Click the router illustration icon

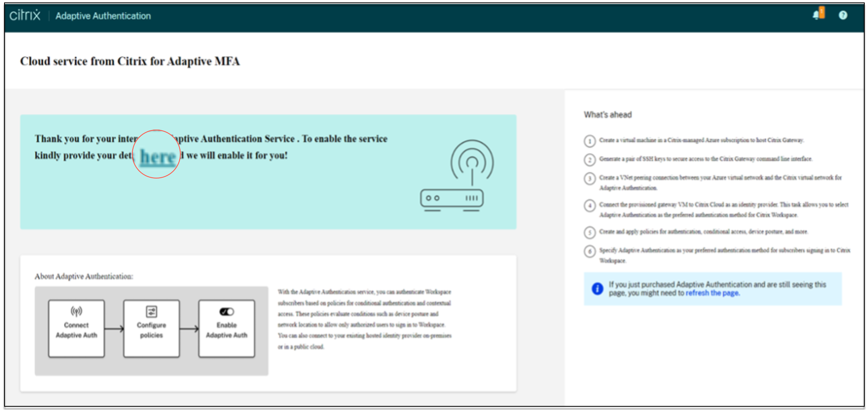pyautogui.click(x=457, y=176)
